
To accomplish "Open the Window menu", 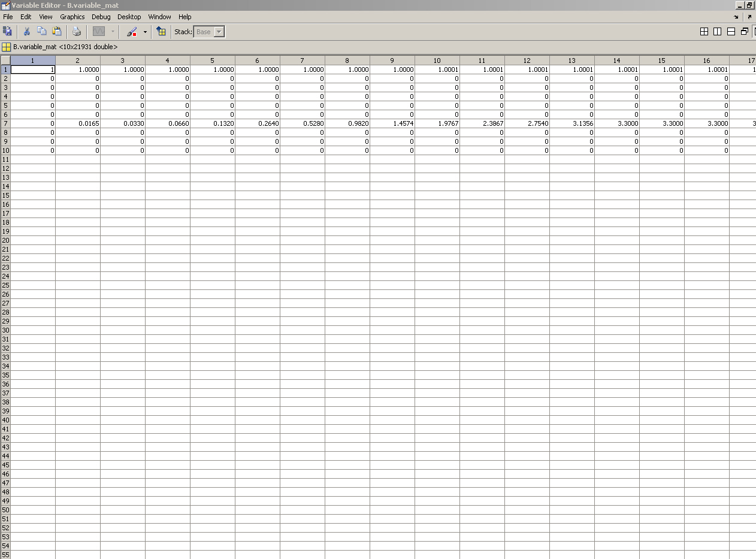I will tap(160, 17).
